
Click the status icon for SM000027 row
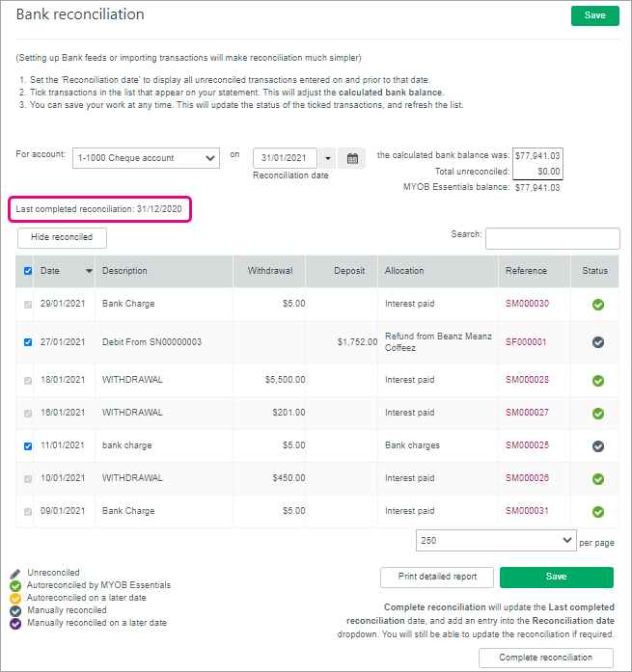point(597,413)
